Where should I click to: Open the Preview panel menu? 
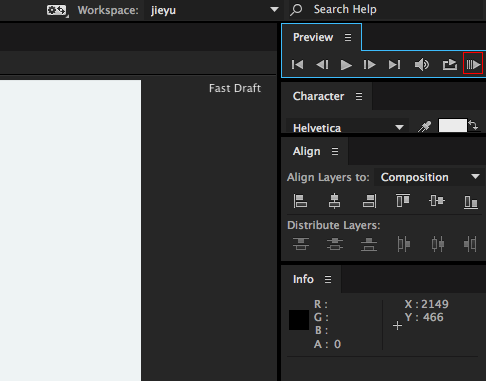click(348, 37)
